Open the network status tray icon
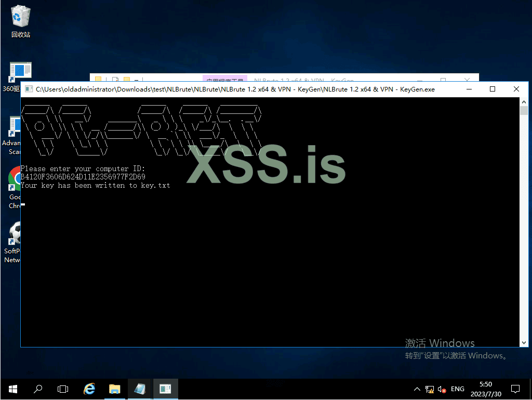This screenshot has height=400, width=532. pyautogui.click(x=430, y=389)
